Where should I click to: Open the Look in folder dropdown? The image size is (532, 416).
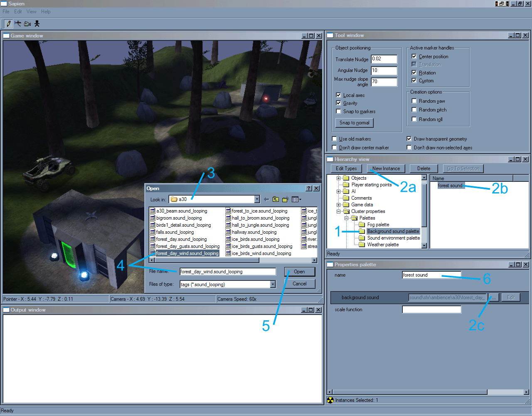[257, 199]
